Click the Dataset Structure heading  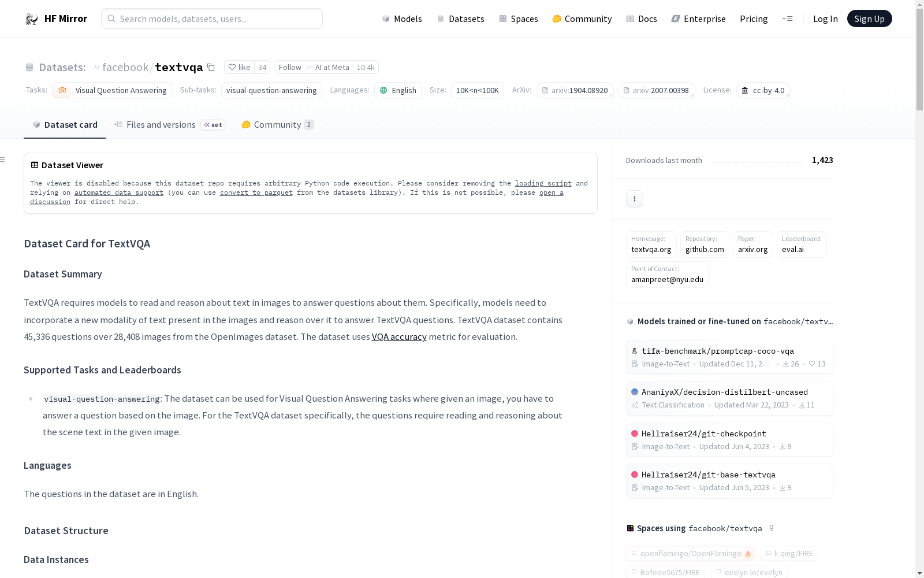click(66, 531)
